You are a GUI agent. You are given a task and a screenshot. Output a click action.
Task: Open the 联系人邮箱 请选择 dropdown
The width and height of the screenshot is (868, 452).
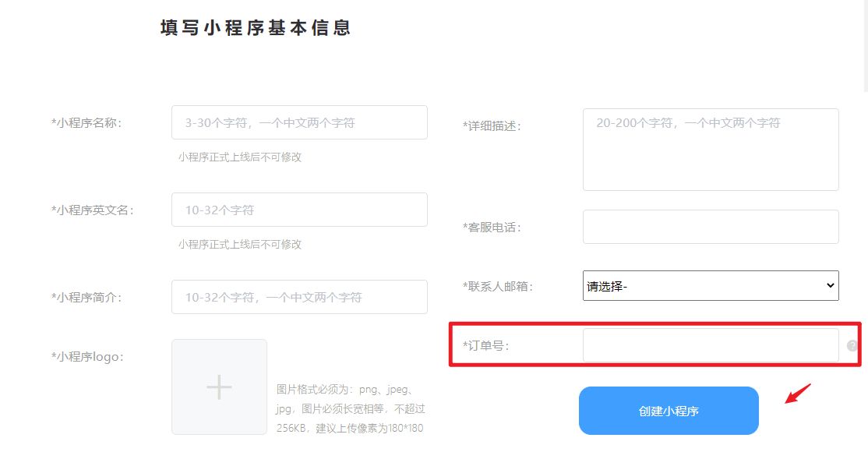[711, 286]
